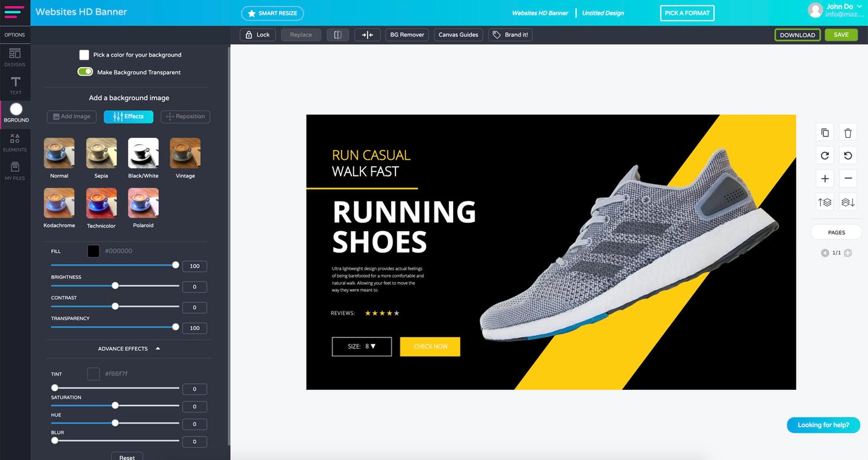
Task: Bring layer forward icon
Action: pos(825,202)
